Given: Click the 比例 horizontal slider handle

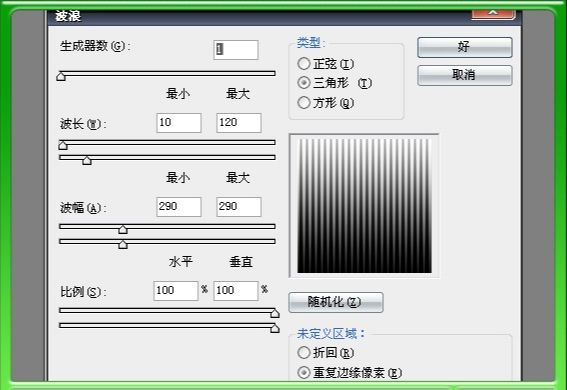Looking at the screenshot, I should tap(275, 313).
